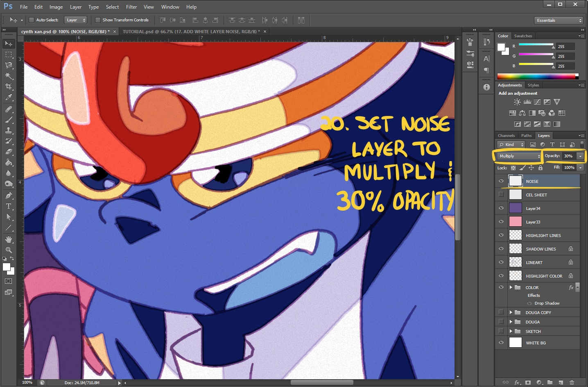Switch to the TUTORIAL.psd document tab
The width and height of the screenshot is (588, 387).
191,32
